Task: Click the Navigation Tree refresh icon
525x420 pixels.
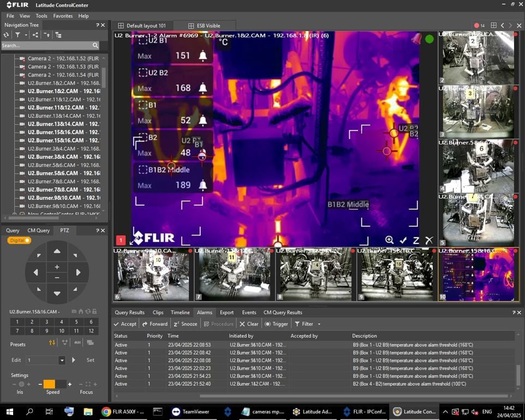Action: point(7,35)
